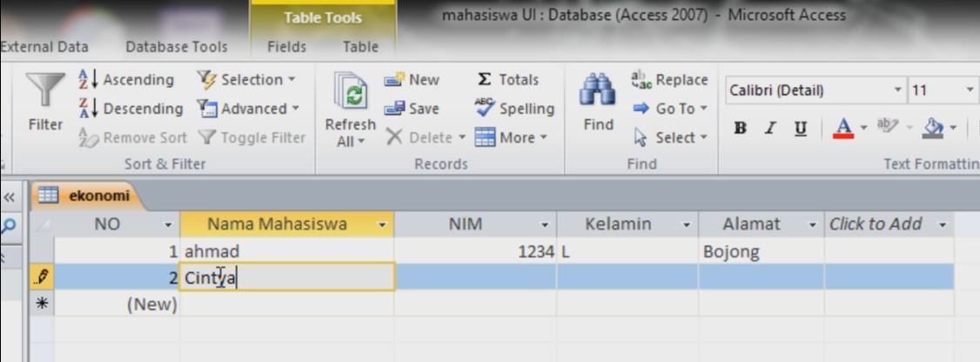Image resolution: width=980 pixels, height=362 pixels.
Task: Click Replace in Find group
Action: pyautogui.click(x=669, y=80)
